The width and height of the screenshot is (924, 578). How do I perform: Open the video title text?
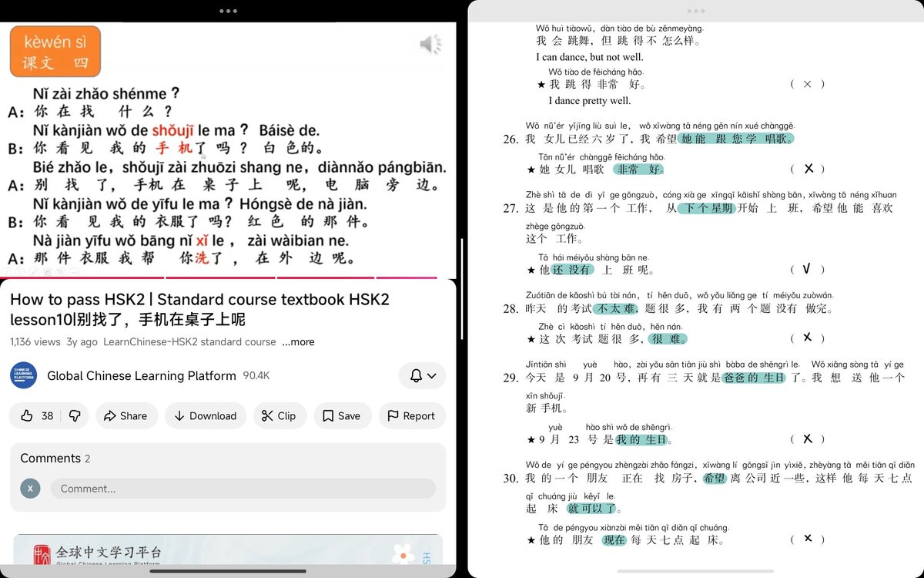(199, 309)
